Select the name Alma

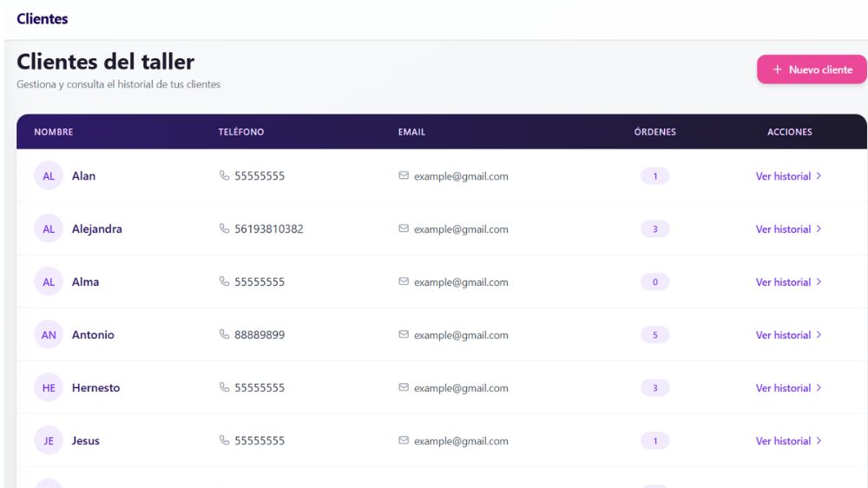85,282
